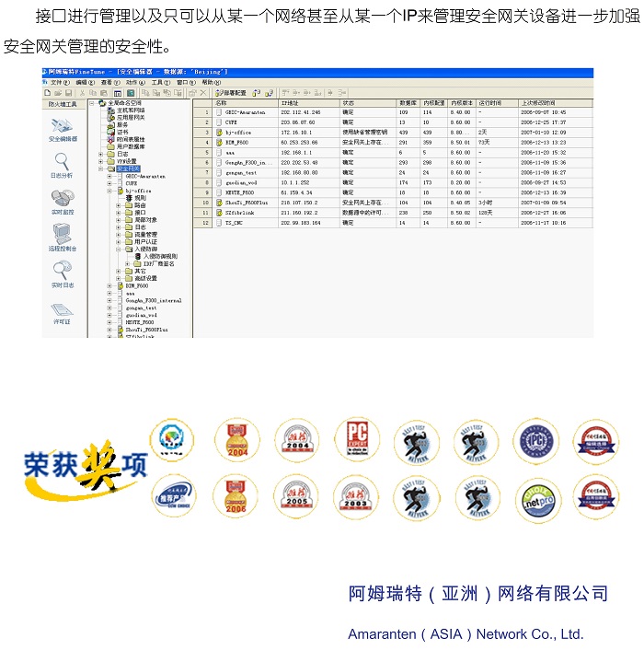Screen dimensions: 644x650
Task: Collapse the 全局命名空间 root node
Action: click(x=92, y=103)
